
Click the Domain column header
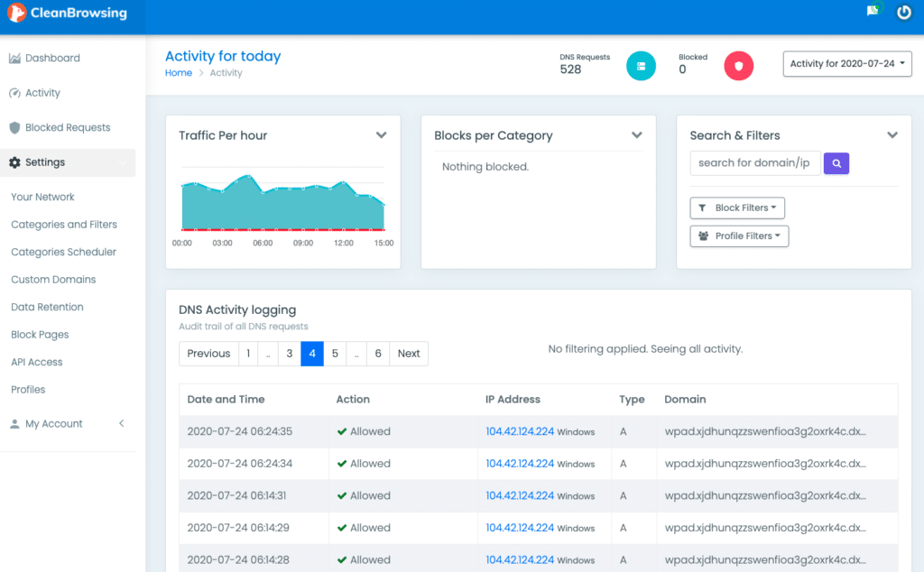click(x=685, y=400)
